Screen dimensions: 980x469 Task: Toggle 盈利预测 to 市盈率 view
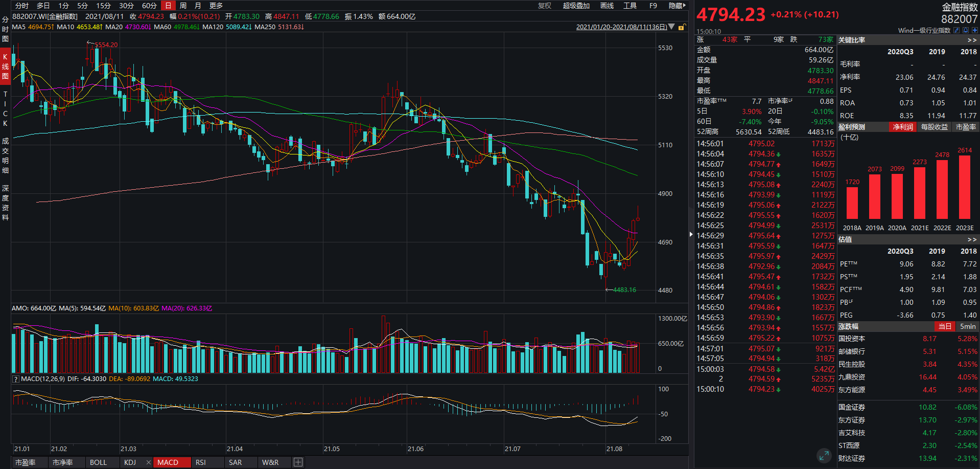966,127
